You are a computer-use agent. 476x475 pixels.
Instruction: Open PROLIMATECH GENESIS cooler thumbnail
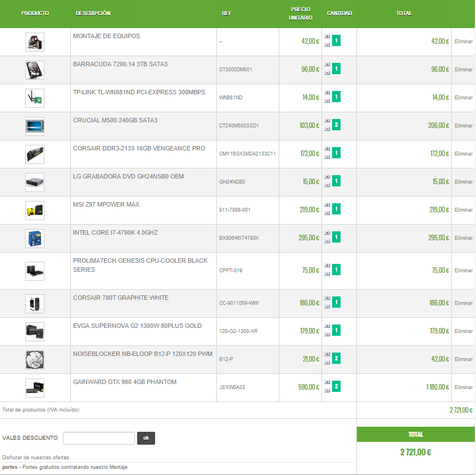pyautogui.click(x=35, y=271)
